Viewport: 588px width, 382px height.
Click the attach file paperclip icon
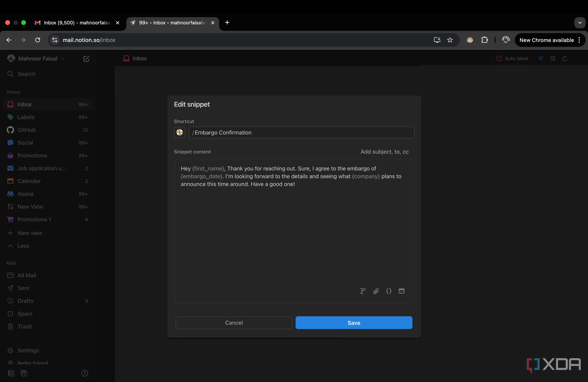(376, 291)
